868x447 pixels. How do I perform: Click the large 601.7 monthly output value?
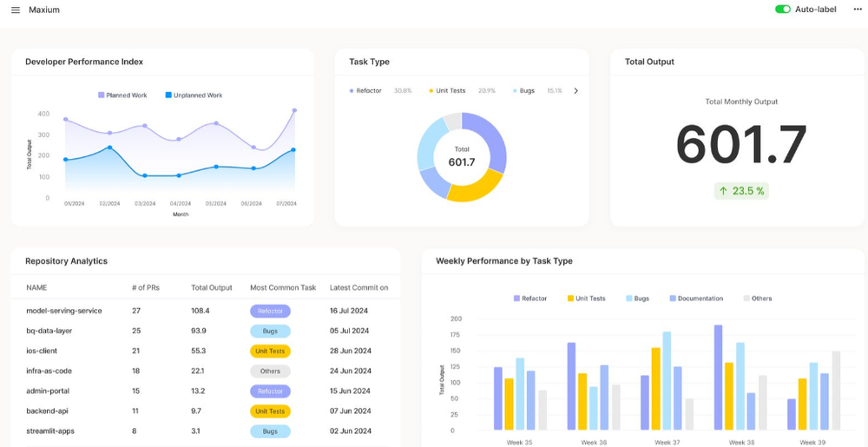[x=741, y=144]
